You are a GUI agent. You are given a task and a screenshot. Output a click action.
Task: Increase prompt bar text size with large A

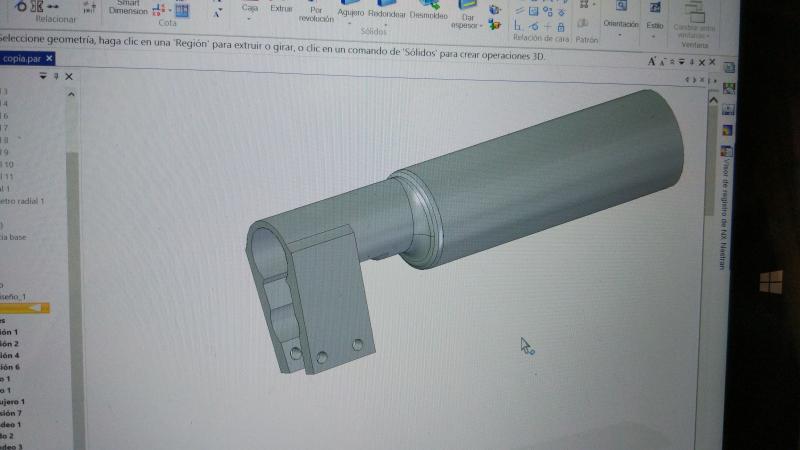[x=652, y=61]
